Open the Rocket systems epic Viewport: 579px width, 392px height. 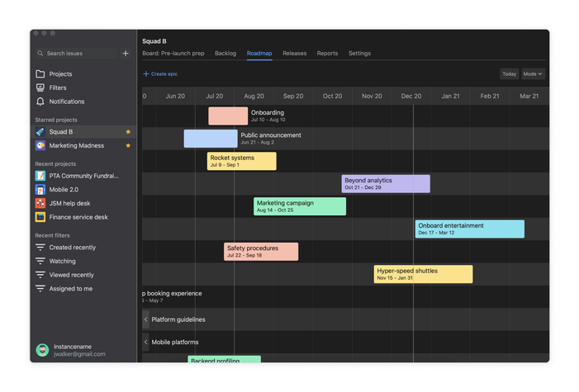click(x=241, y=161)
